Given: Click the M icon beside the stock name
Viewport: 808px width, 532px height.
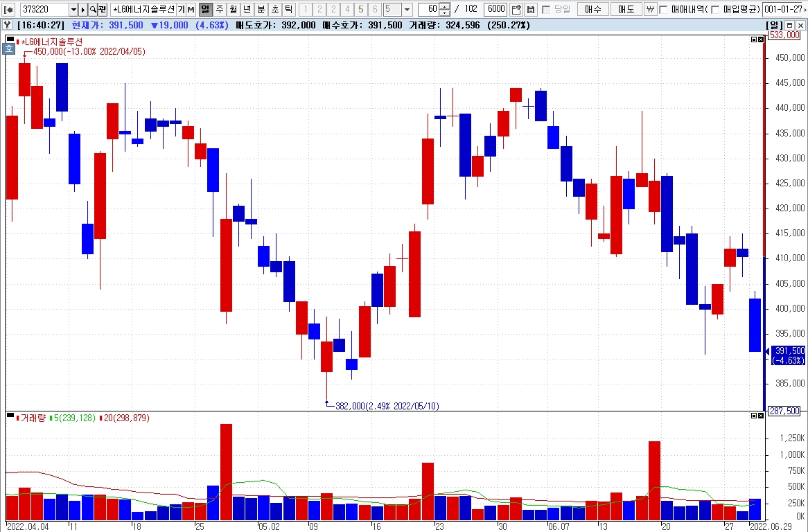Looking at the screenshot, I should (x=191, y=9).
